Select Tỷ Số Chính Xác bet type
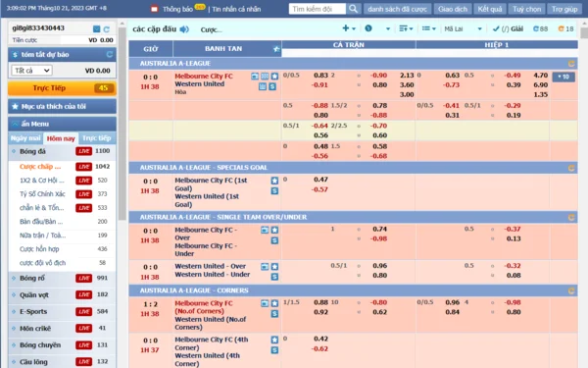Screen dimensions: 588x368 tap(42, 194)
